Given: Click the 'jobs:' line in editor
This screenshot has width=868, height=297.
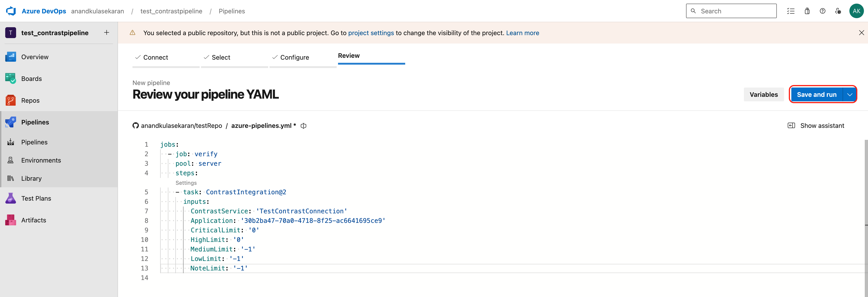Looking at the screenshot, I should click(169, 144).
